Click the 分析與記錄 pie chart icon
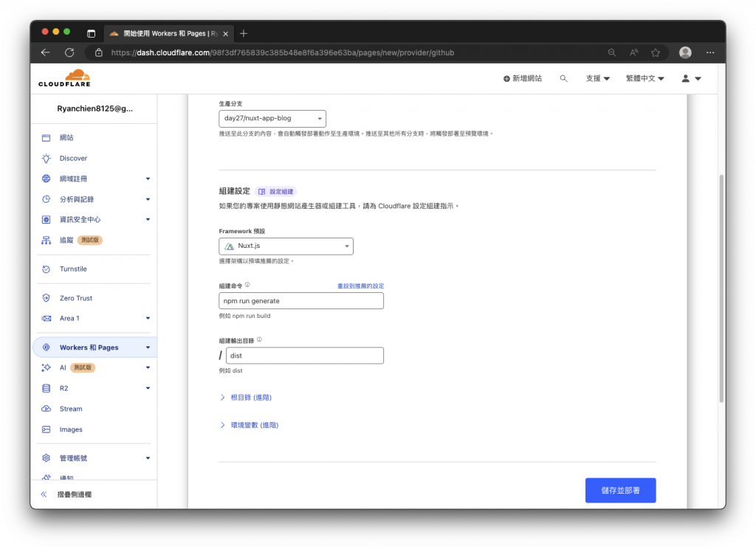Image resolution: width=756 pixels, height=549 pixels. pyautogui.click(x=47, y=199)
